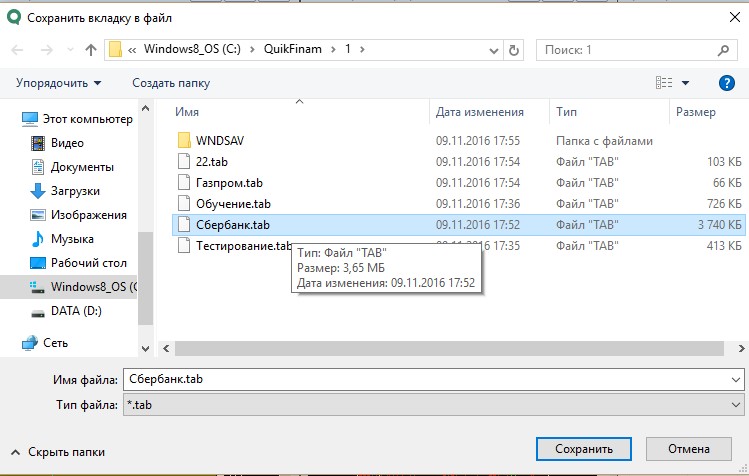Select the Газпром.tab file
749x476 pixels.
coord(232,183)
